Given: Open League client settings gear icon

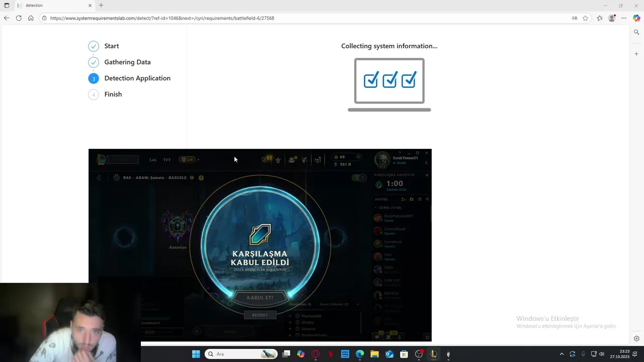Looking at the screenshot, I should [418, 153].
